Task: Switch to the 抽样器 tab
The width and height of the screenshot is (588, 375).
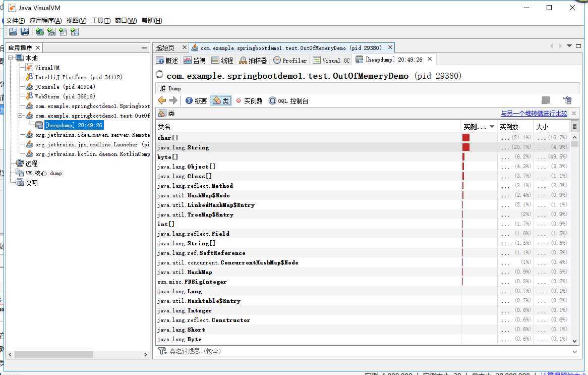Action: pyautogui.click(x=253, y=60)
